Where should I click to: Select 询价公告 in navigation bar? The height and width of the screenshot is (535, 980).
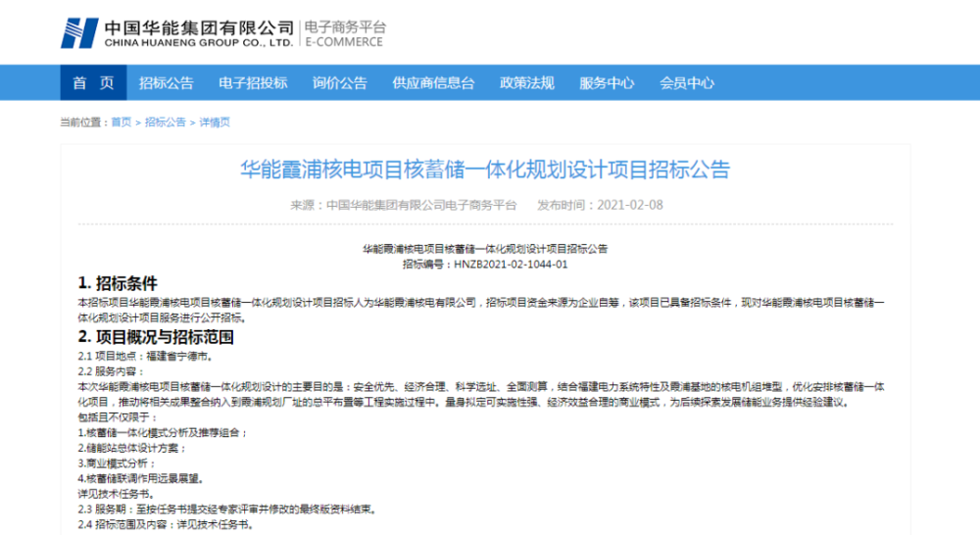pos(340,82)
